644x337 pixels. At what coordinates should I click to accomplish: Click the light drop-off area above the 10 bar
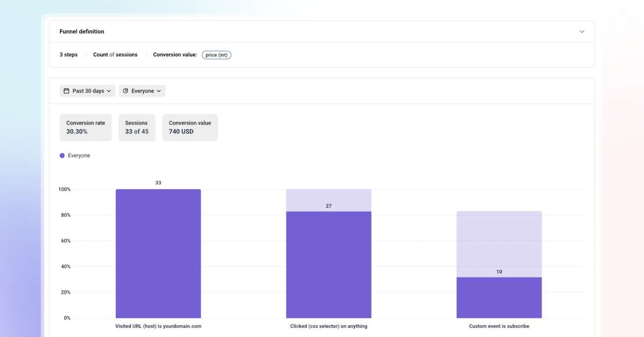(x=499, y=241)
